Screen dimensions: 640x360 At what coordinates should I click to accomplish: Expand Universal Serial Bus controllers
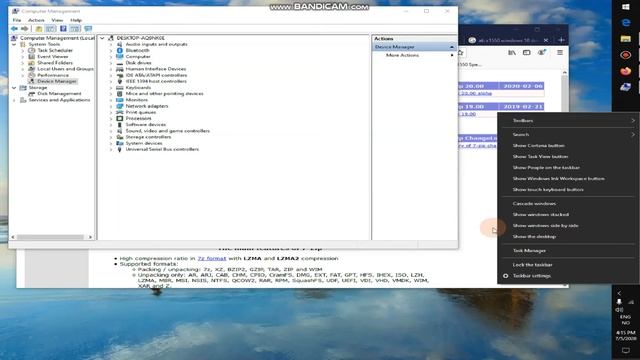click(x=111, y=149)
